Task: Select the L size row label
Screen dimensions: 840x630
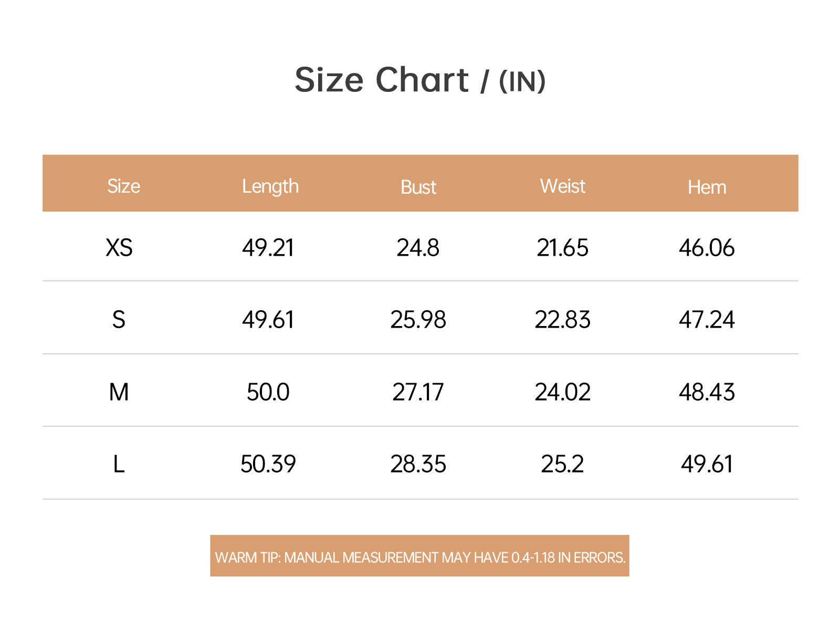Action: [x=119, y=464]
